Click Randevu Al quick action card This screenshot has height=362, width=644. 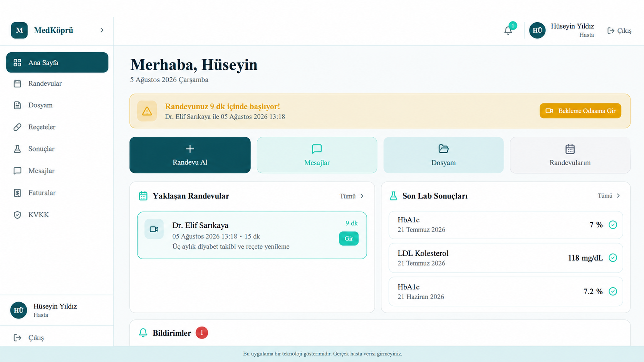pyautogui.click(x=190, y=155)
